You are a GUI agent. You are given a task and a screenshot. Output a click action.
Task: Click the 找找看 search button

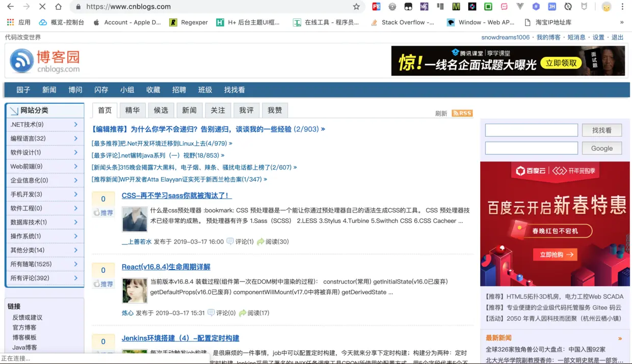(x=601, y=130)
